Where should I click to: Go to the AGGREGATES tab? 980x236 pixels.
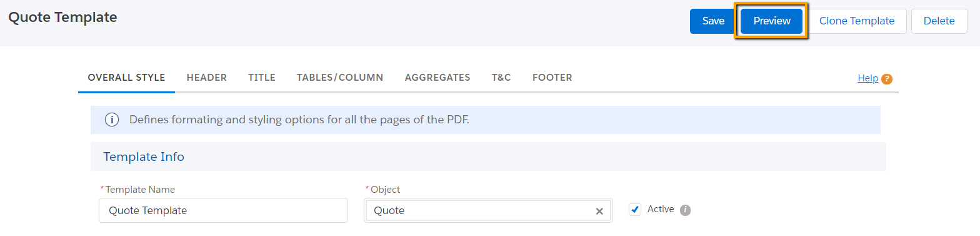point(437,78)
